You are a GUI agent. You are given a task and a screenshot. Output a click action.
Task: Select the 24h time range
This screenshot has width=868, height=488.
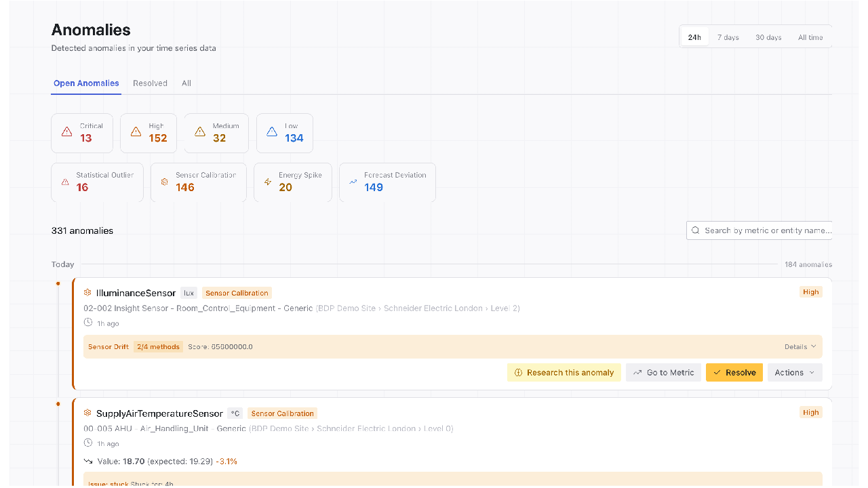tap(694, 37)
